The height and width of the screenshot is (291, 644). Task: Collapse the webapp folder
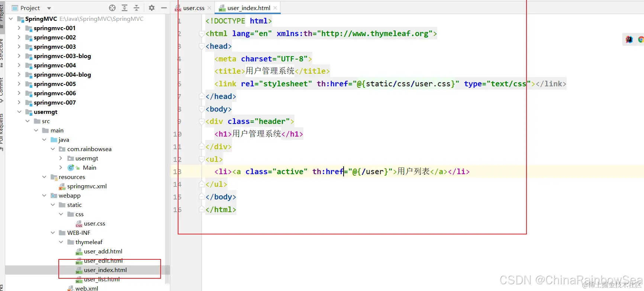pyautogui.click(x=44, y=195)
